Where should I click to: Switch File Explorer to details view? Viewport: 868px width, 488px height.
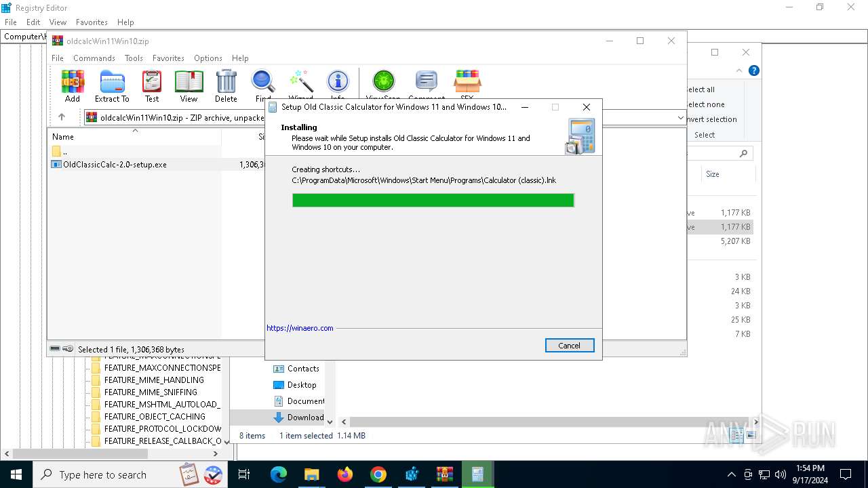(737, 435)
